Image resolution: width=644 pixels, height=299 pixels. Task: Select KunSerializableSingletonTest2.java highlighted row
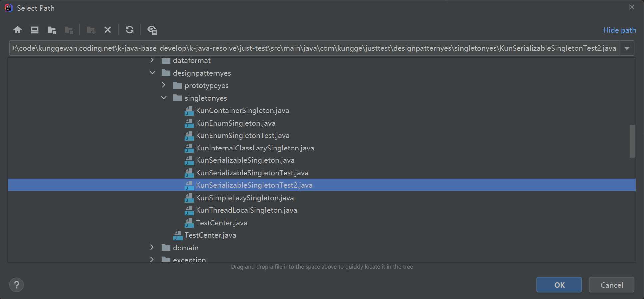(x=322, y=185)
